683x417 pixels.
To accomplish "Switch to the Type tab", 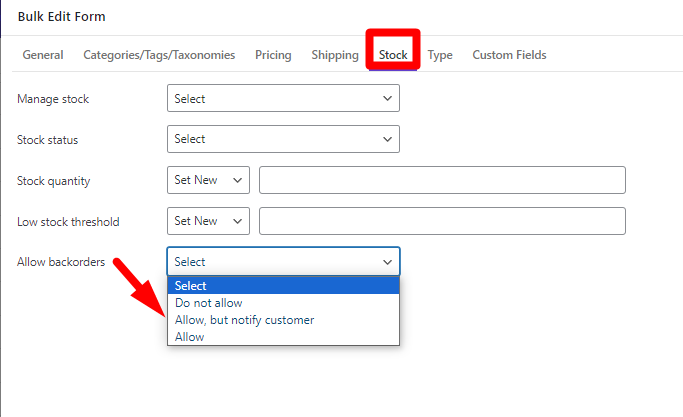I will coord(440,55).
